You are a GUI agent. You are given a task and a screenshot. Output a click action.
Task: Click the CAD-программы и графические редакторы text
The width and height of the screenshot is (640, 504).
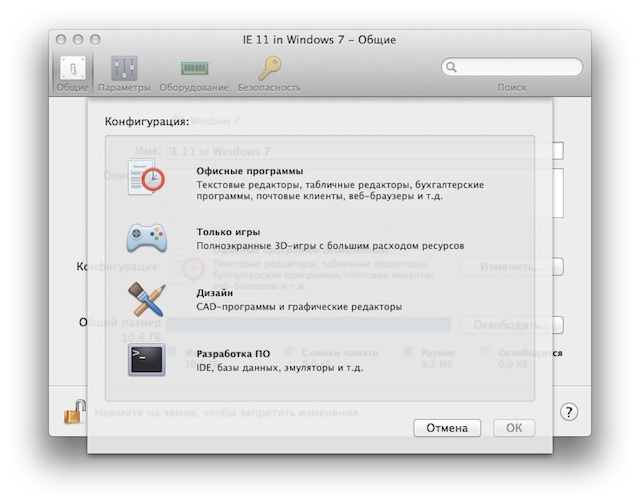click(299, 306)
